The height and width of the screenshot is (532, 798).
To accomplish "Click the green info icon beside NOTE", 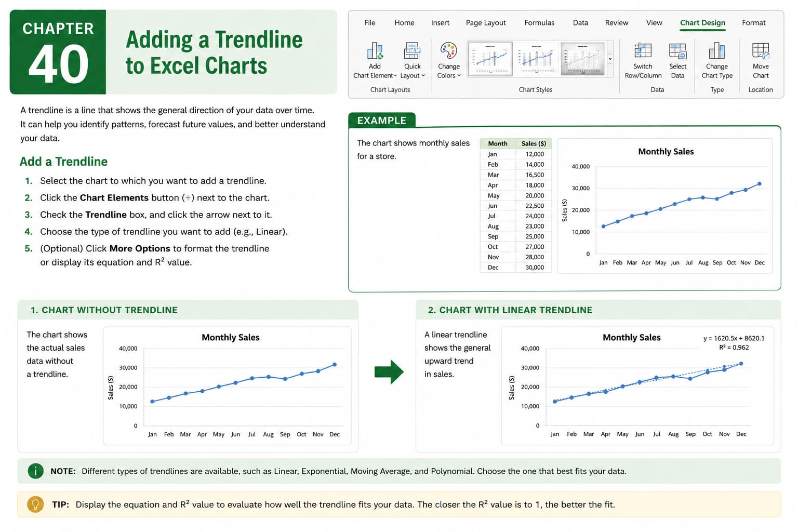I will [x=35, y=471].
